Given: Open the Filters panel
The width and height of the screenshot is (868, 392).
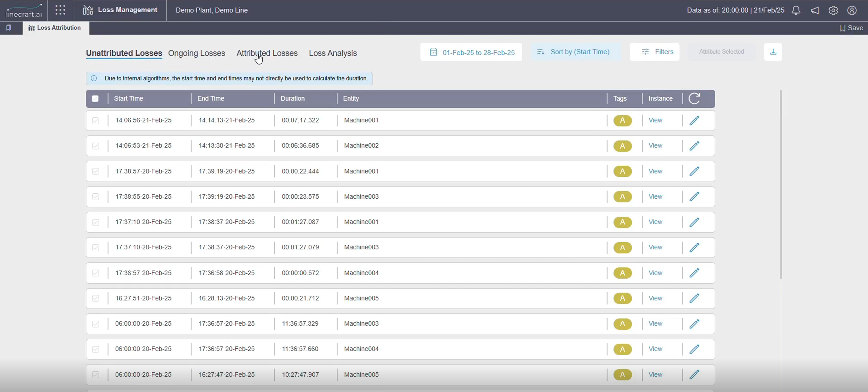Looking at the screenshot, I should pyautogui.click(x=654, y=52).
